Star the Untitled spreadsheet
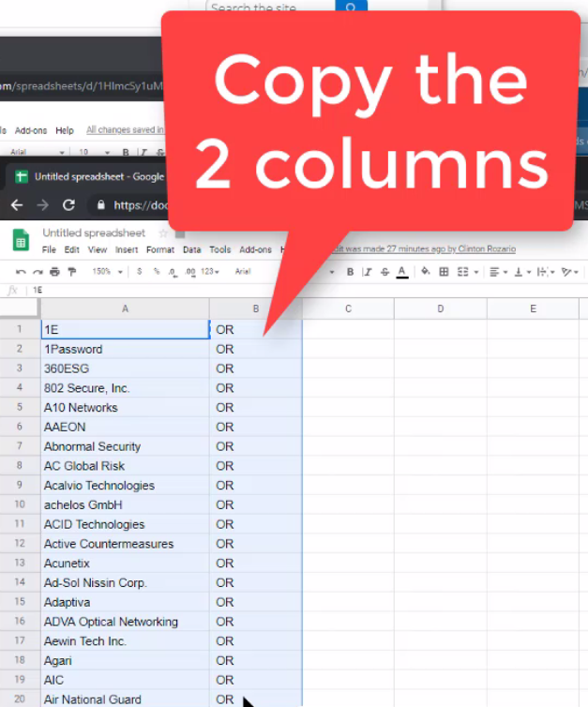This screenshot has width=588, height=707. (x=163, y=233)
